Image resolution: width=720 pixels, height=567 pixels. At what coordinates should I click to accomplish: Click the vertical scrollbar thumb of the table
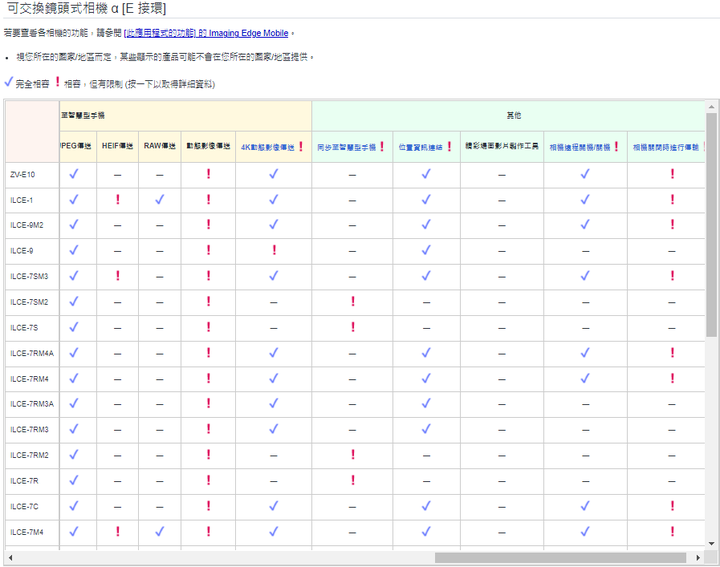coord(711,225)
